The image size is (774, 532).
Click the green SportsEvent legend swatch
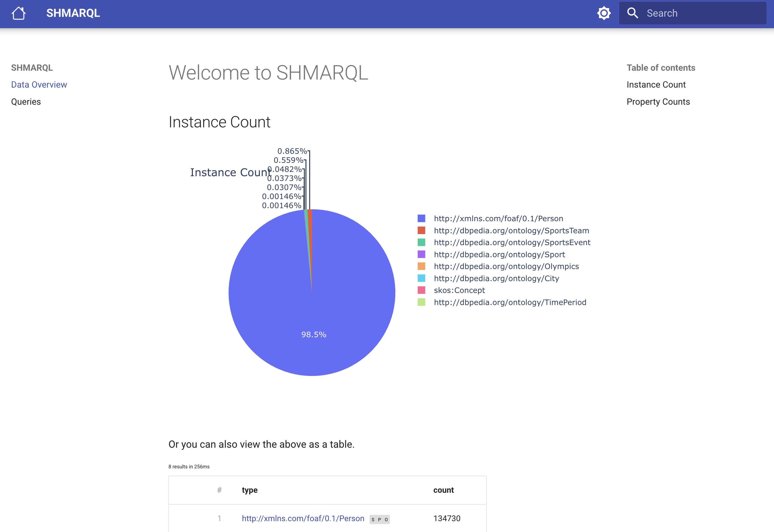[422, 242]
